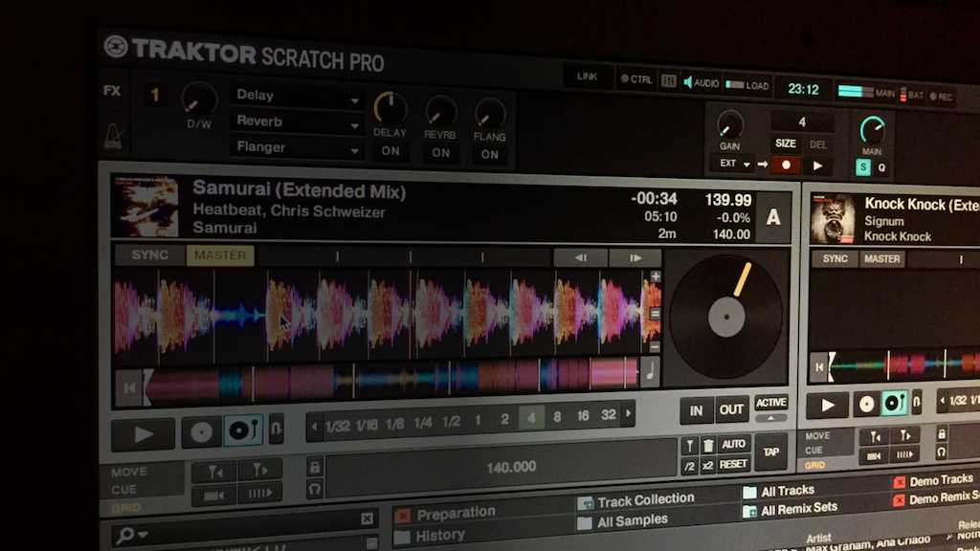Click the CUE button icon on deck A

201,431
